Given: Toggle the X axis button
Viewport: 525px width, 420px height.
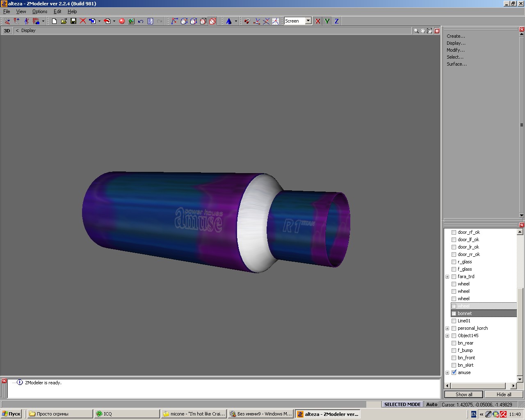Looking at the screenshot, I should 317,21.
